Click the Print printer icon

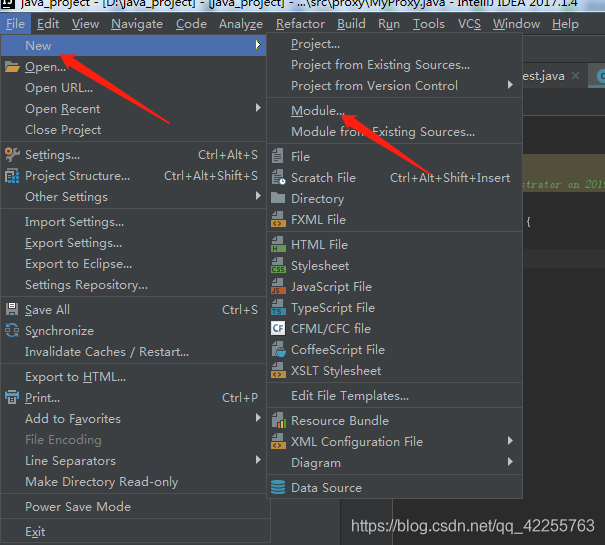pyautogui.click(x=12, y=397)
